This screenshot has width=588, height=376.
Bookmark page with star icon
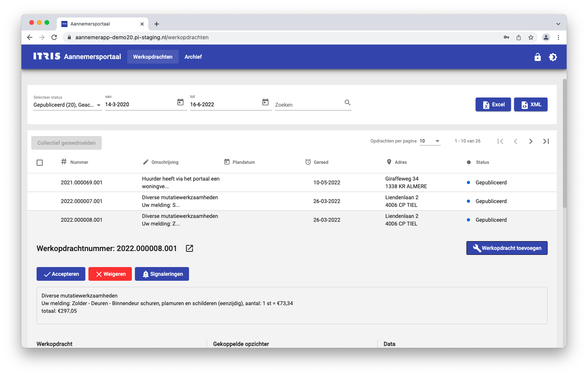point(531,37)
